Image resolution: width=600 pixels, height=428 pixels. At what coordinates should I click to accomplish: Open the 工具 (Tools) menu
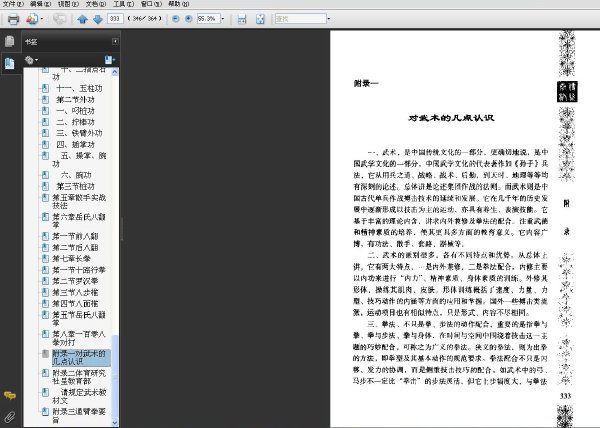tap(124, 4)
